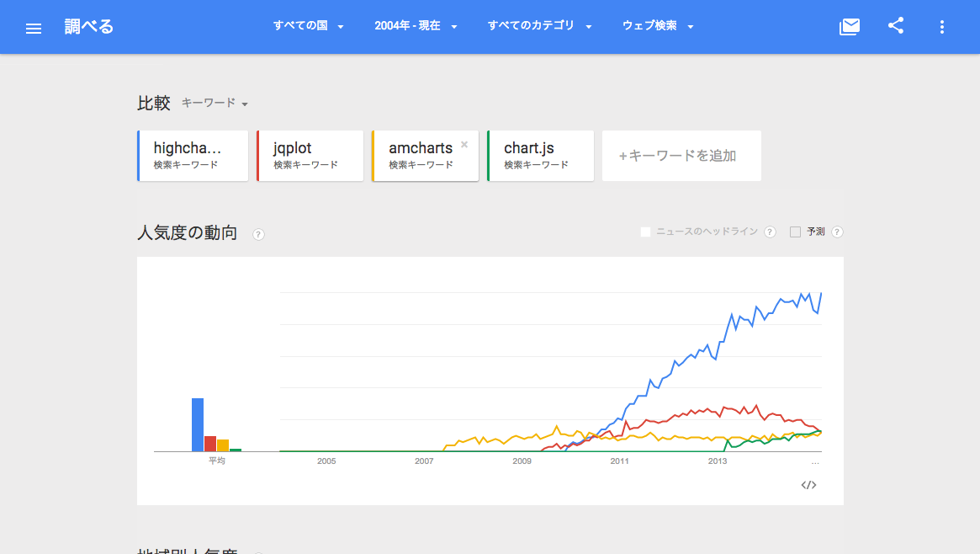
Task: Open the hamburger navigation menu
Action: [x=33, y=26]
